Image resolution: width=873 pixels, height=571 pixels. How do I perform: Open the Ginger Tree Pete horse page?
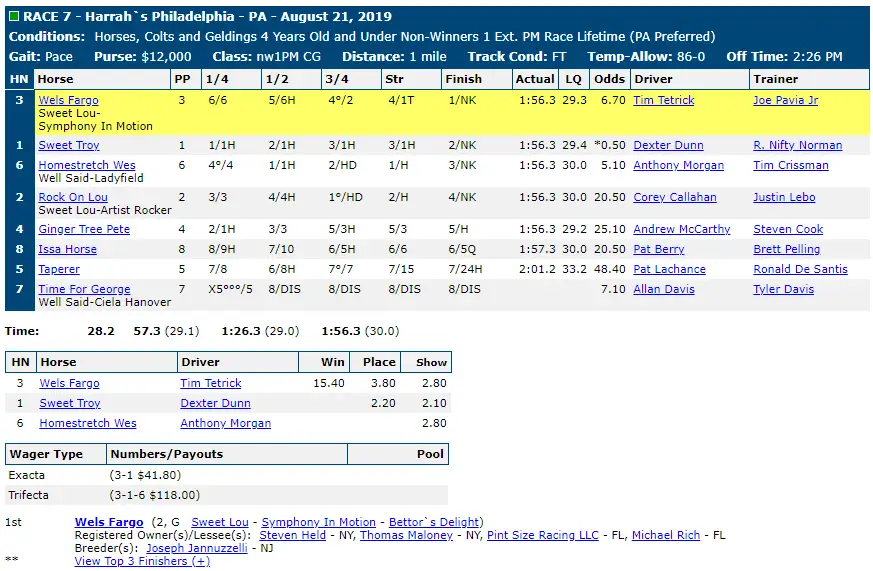(84, 229)
